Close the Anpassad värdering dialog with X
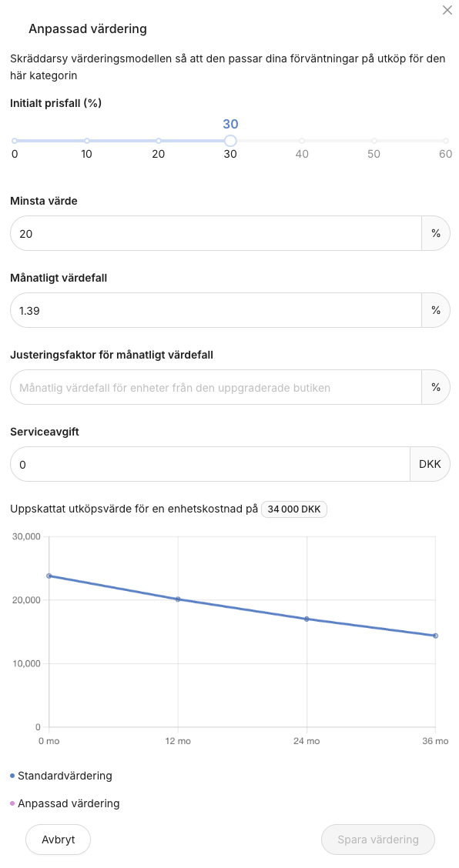The image size is (459, 868). pos(447,10)
